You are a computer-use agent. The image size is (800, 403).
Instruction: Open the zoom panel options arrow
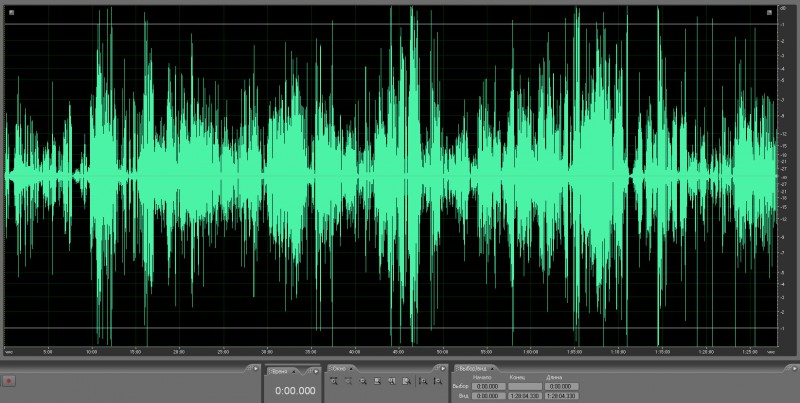443,368
